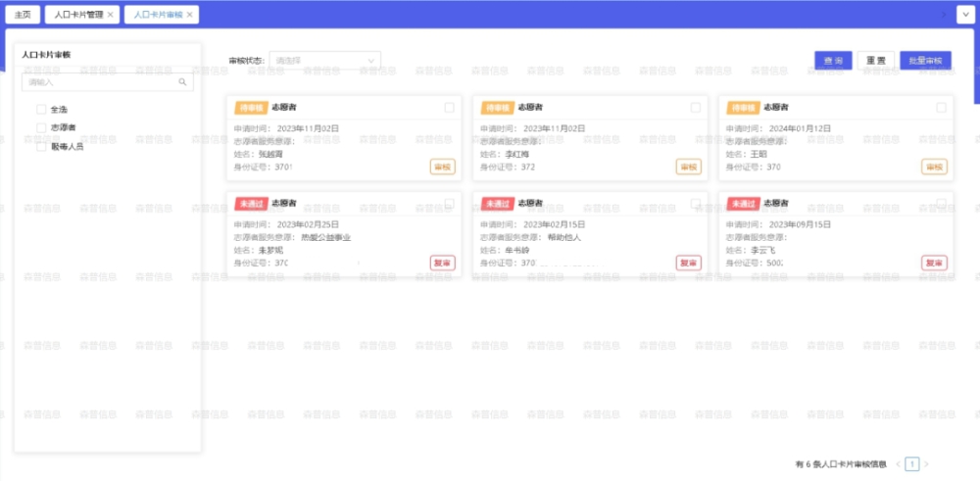980x481 pixels.
Task: Click the previous page arrow in pagination
Action: point(898,463)
